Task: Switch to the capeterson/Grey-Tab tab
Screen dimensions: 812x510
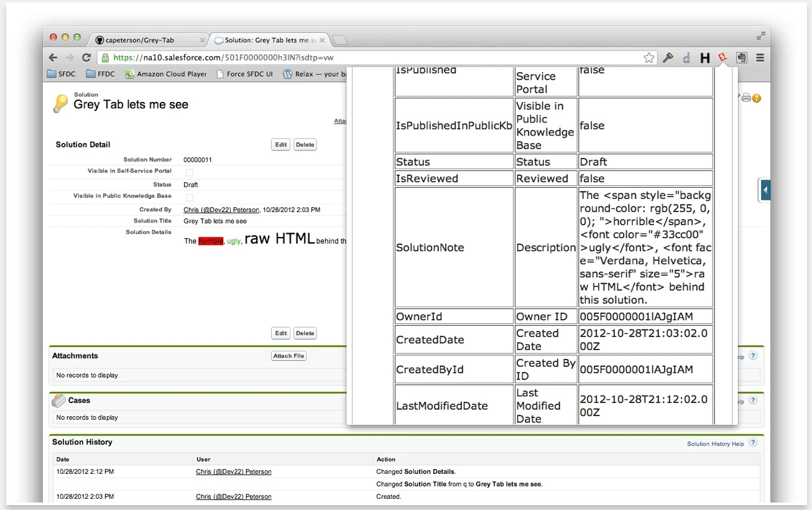Action: 148,40
